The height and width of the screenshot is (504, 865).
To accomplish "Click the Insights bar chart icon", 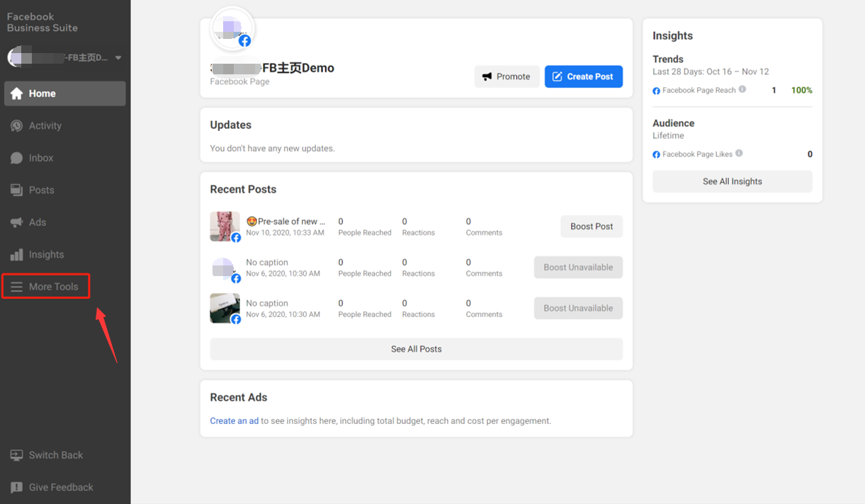I will [x=16, y=255].
